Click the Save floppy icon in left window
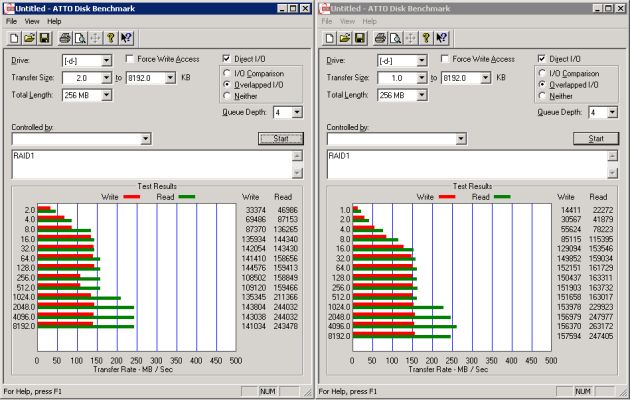630x400 pixels. (44, 38)
